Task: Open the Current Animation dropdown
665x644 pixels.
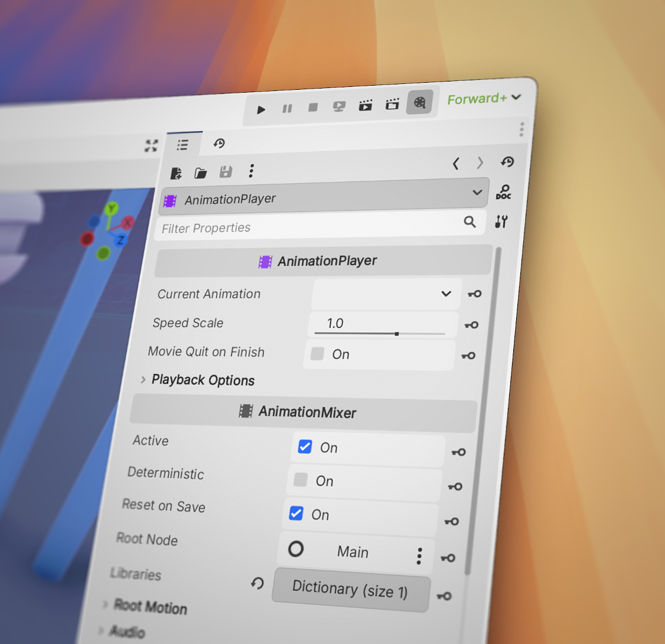Action: (386, 294)
